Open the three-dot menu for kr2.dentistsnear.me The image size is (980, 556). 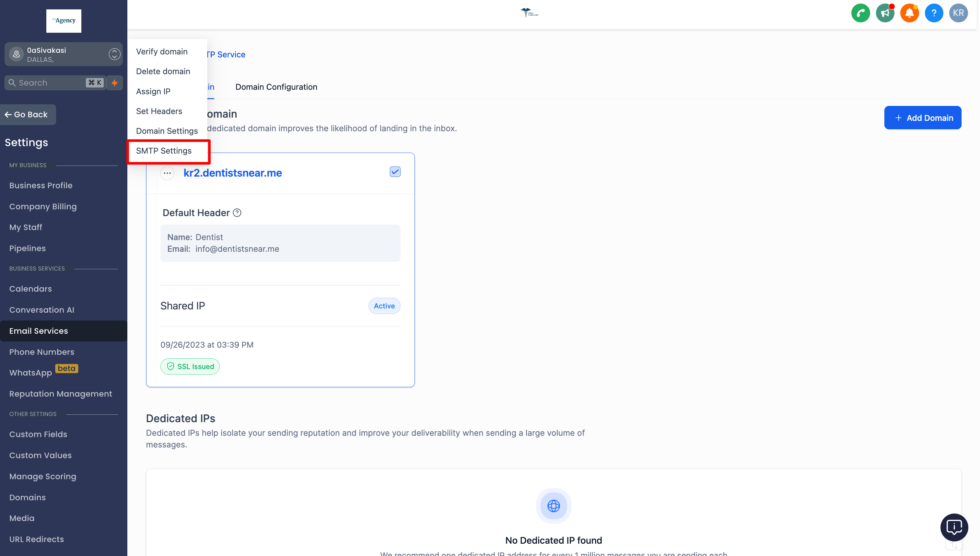coord(167,173)
